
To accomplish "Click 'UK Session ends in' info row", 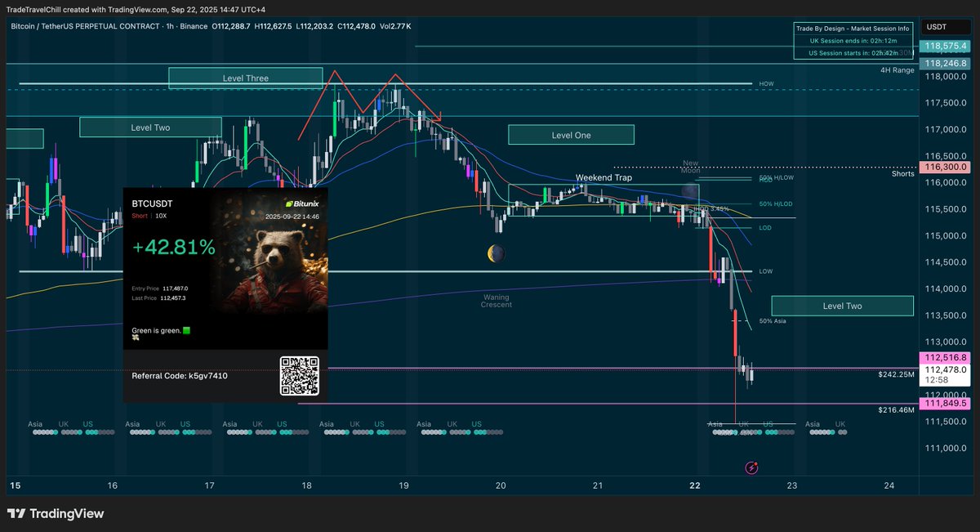I will coord(854,41).
